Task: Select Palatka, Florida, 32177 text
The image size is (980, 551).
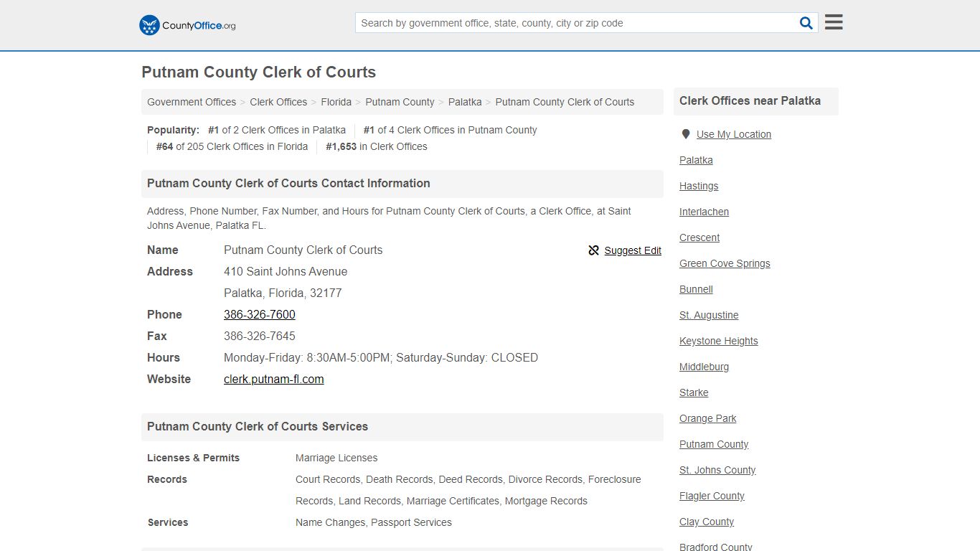Action: click(283, 293)
